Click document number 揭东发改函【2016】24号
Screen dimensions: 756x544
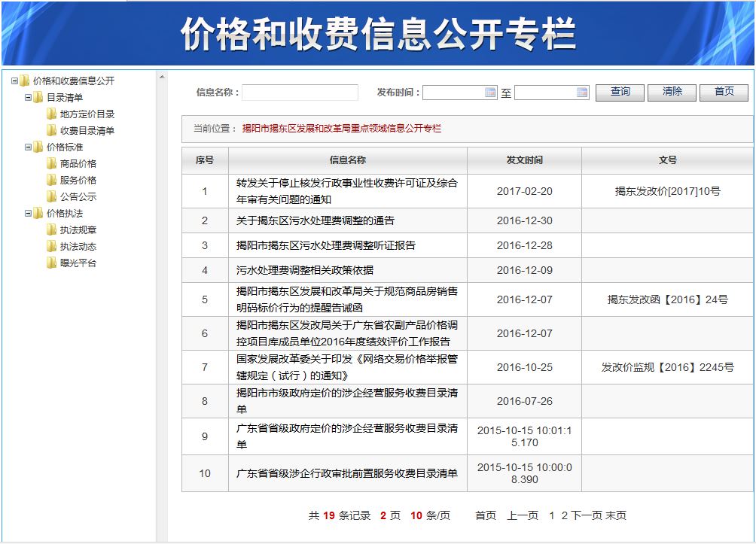coord(668,299)
